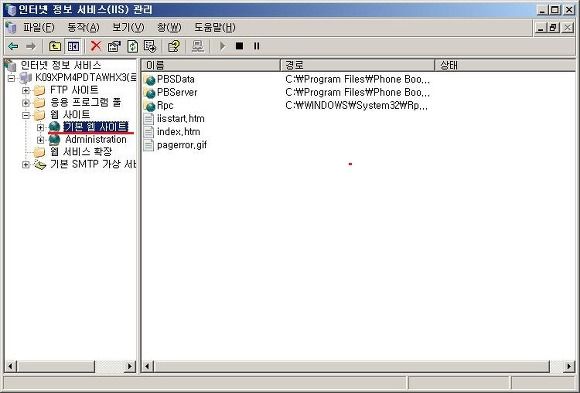Click the connect-to-computer toolbar icon

[x=198, y=46]
